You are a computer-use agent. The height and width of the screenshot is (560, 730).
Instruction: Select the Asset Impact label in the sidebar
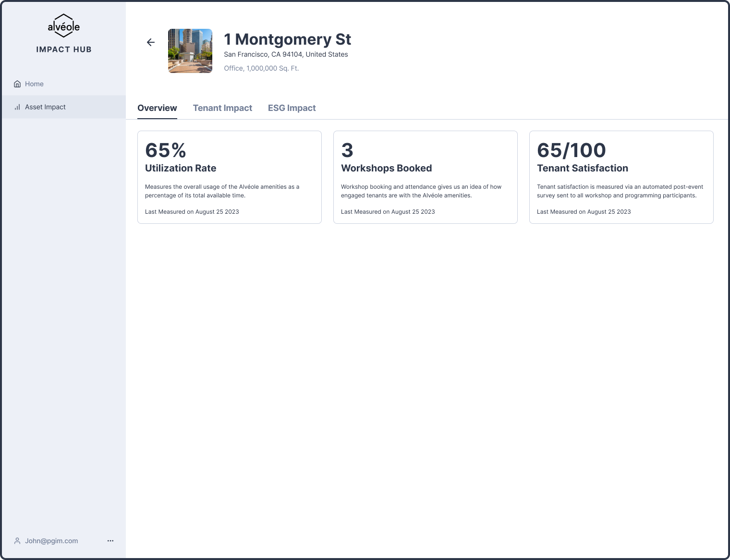45,107
